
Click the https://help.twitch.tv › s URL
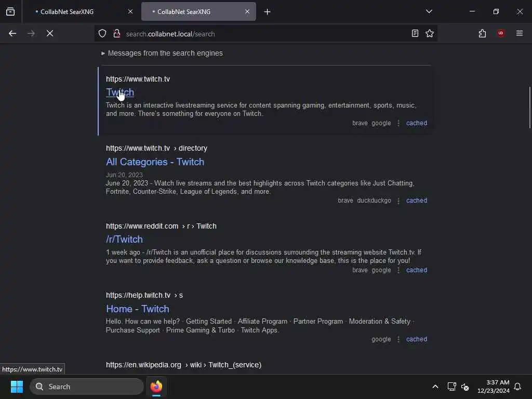pyautogui.click(x=144, y=295)
